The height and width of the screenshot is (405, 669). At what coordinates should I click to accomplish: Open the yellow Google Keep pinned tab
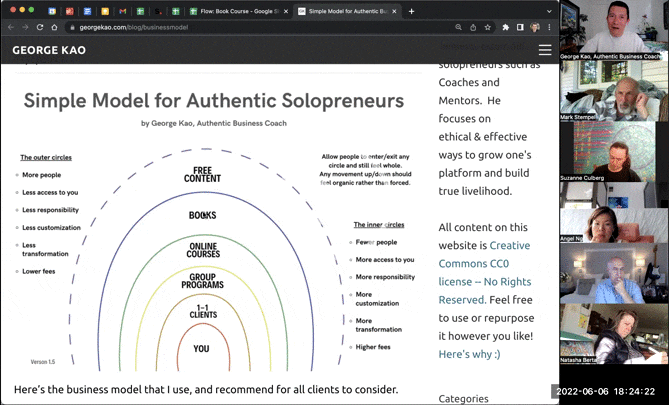point(105,12)
